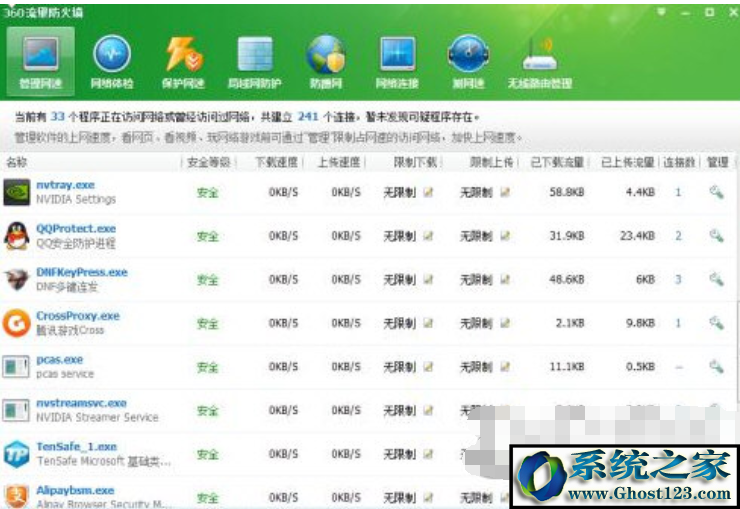Open 无线路由管理 router management
The image size is (740, 509).
pos(540,62)
